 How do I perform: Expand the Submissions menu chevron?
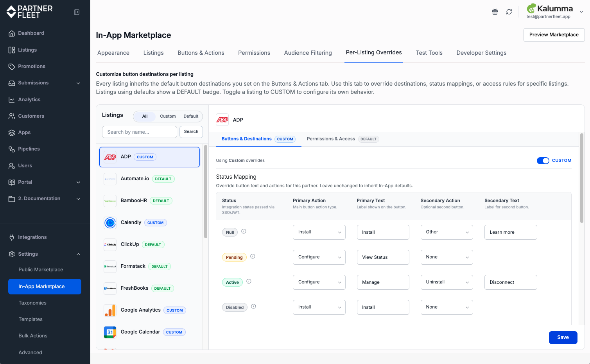point(78,83)
